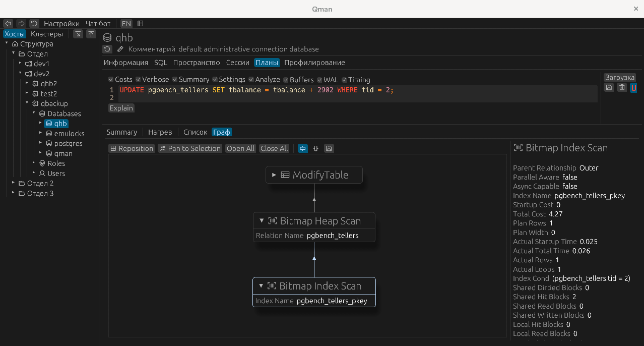Click into the SQL query editor line
This screenshot has width=644, height=346.
click(x=353, y=90)
